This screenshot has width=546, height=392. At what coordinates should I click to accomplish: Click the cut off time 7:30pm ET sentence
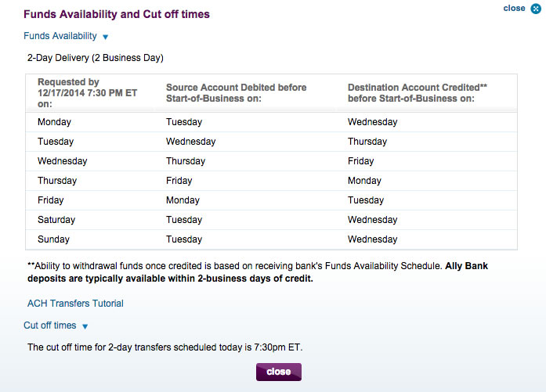165,347
